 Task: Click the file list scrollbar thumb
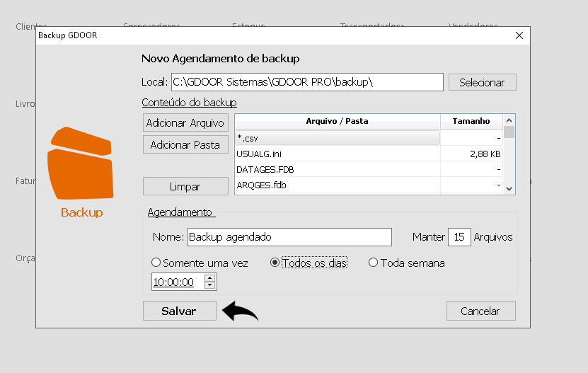[x=509, y=132]
